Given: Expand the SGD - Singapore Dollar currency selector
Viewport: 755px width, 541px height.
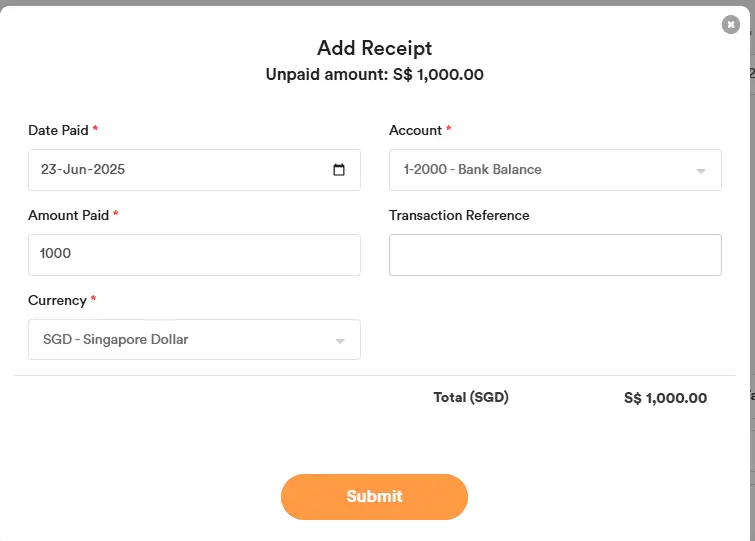Looking at the screenshot, I should pyautogui.click(x=180, y=340).
